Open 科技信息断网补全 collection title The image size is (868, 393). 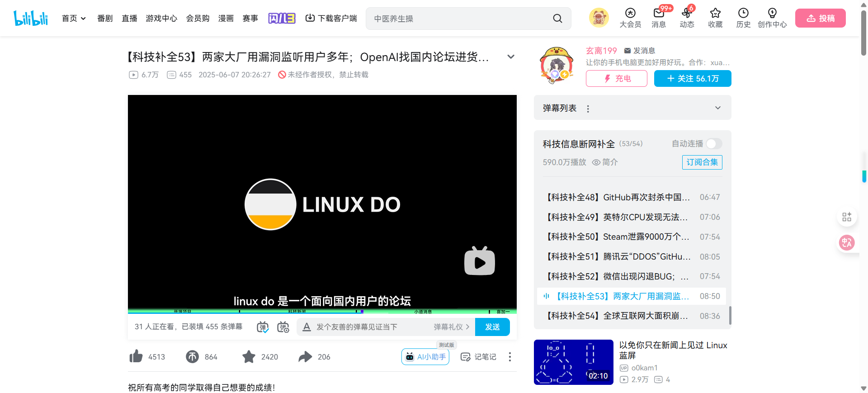pyautogui.click(x=579, y=144)
